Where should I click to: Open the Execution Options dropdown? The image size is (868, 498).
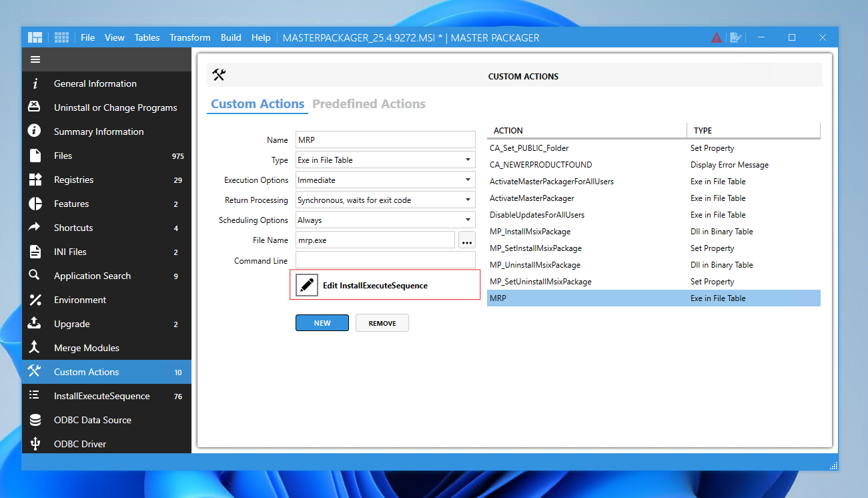click(x=386, y=180)
